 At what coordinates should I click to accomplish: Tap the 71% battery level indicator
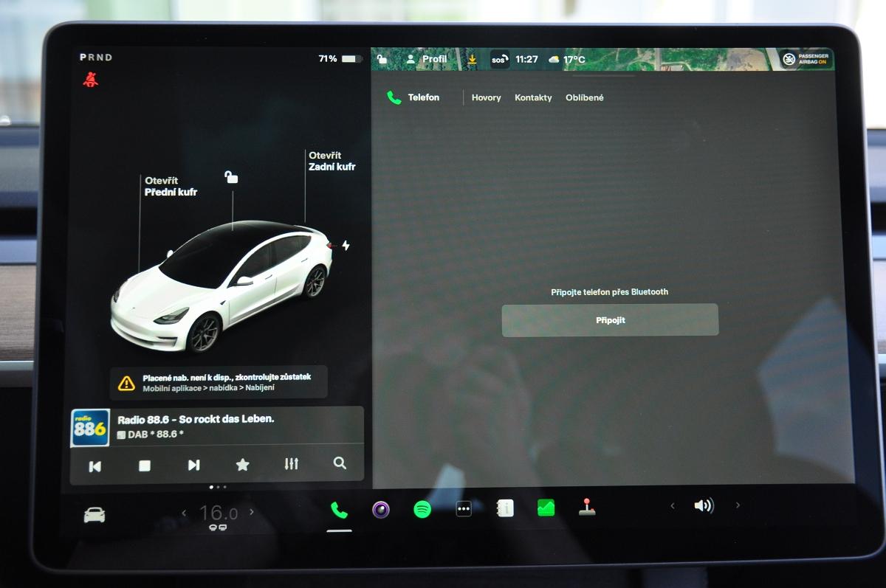click(340, 59)
